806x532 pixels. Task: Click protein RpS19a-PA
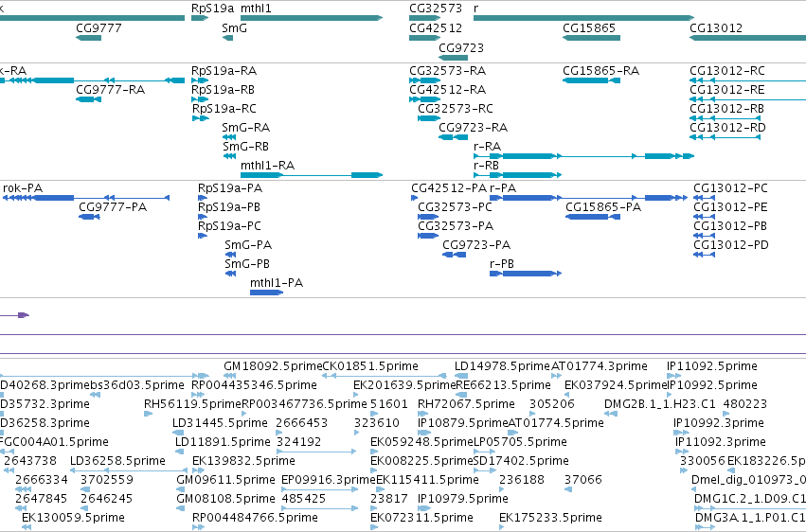(202, 198)
